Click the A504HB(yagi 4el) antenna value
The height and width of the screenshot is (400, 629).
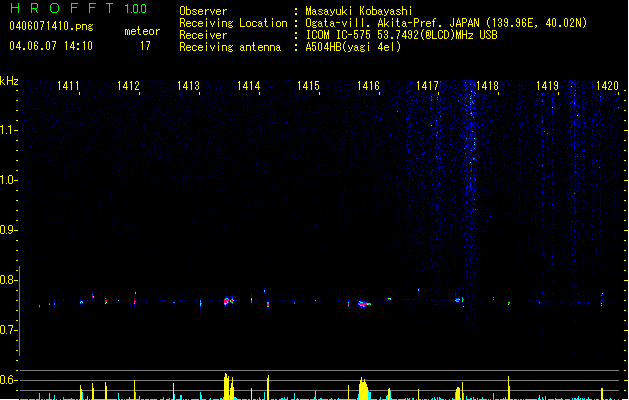pos(353,47)
